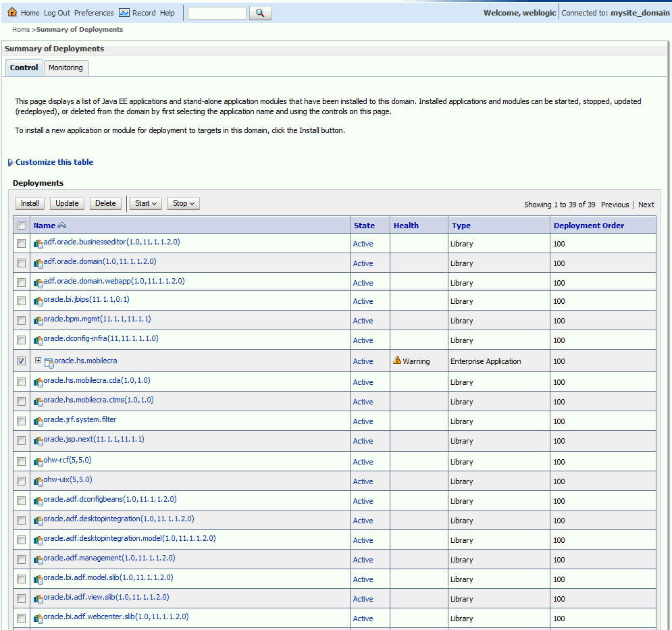Click the library icon beside adf.oracle.businesseditor
The image size is (672, 630).
(x=38, y=244)
